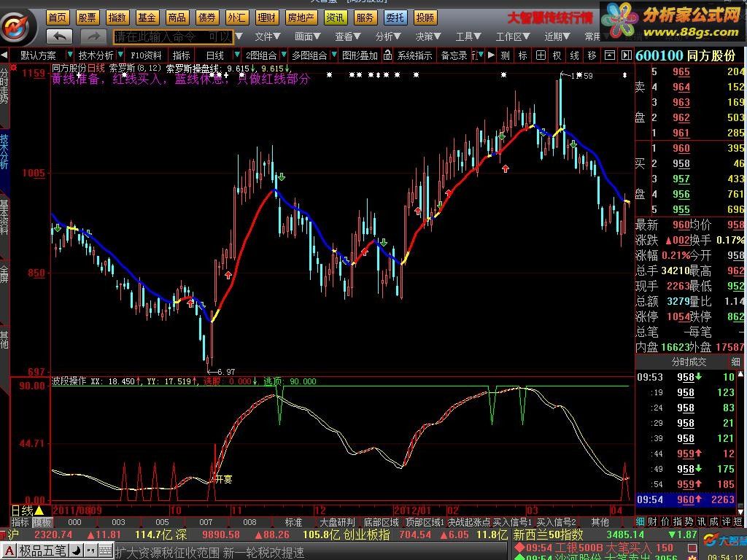Switch to the 指标 tab at bottom left
This screenshot has height=560, width=747.
coord(20,522)
